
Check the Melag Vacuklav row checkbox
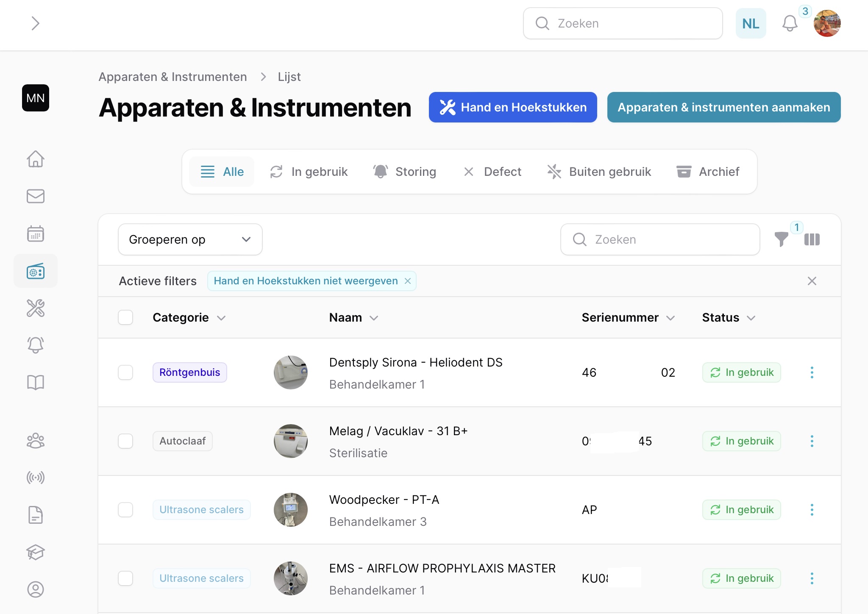125,441
